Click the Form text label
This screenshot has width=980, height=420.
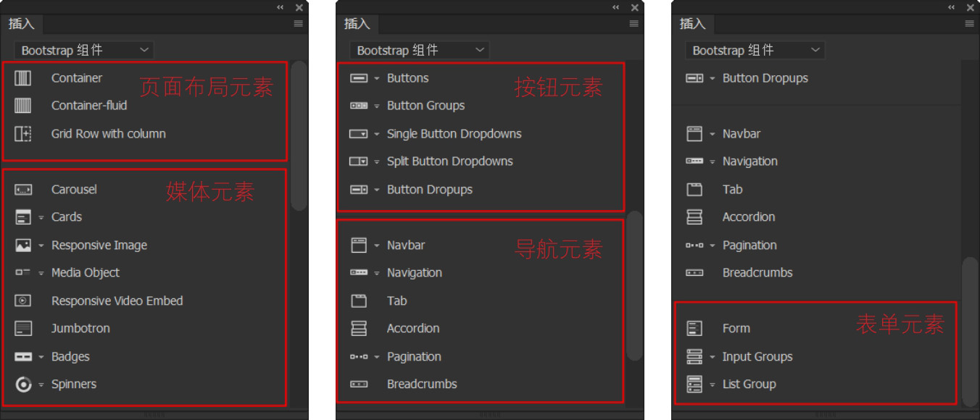coord(736,329)
